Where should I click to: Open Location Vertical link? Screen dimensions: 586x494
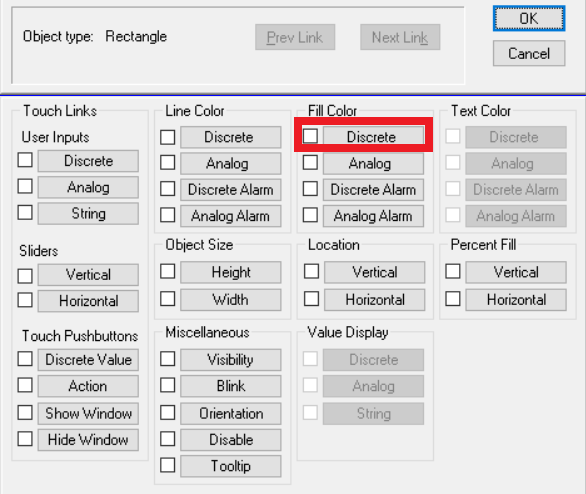[374, 272]
